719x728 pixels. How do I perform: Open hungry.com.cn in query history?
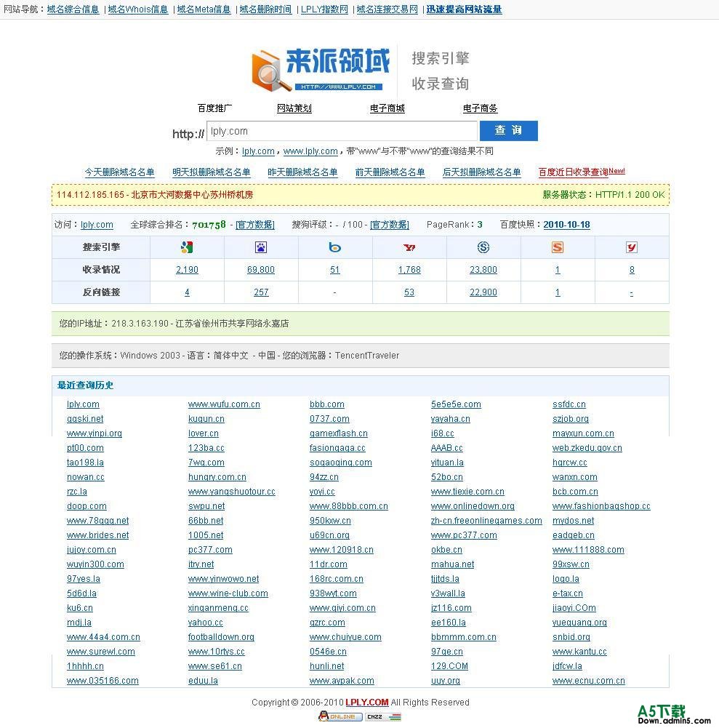217,477
